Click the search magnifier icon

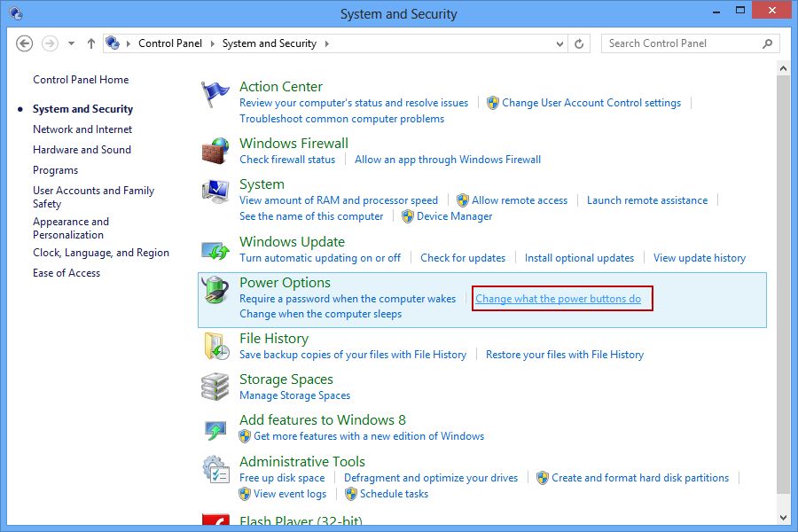[x=768, y=43]
